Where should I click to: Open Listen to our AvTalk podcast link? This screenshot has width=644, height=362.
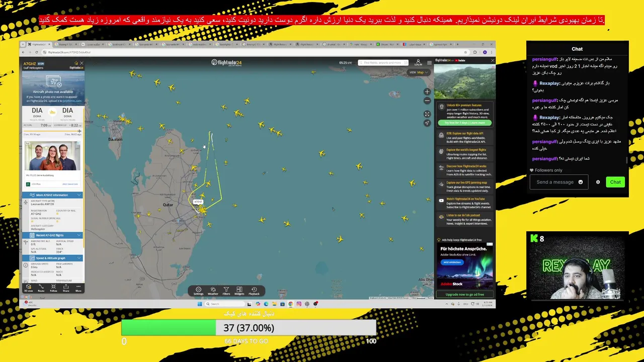tap(464, 219)
